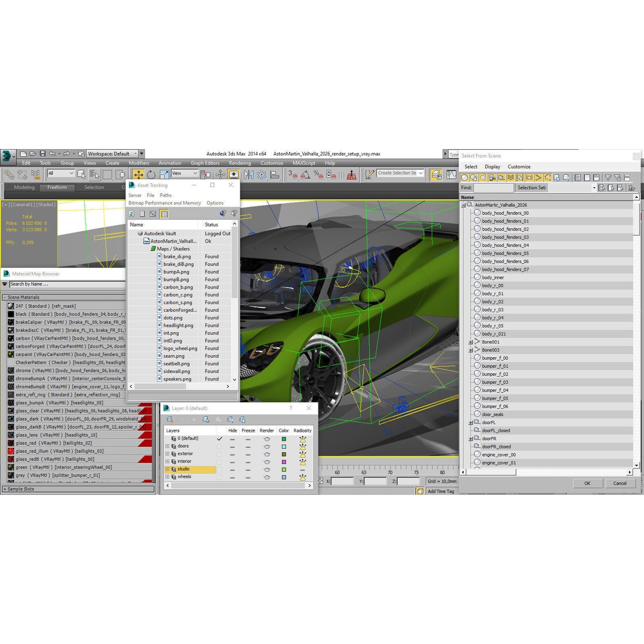Click the Open File icon in quick access toolbar
Screen dimensions: 644x644
coord(33,154)
